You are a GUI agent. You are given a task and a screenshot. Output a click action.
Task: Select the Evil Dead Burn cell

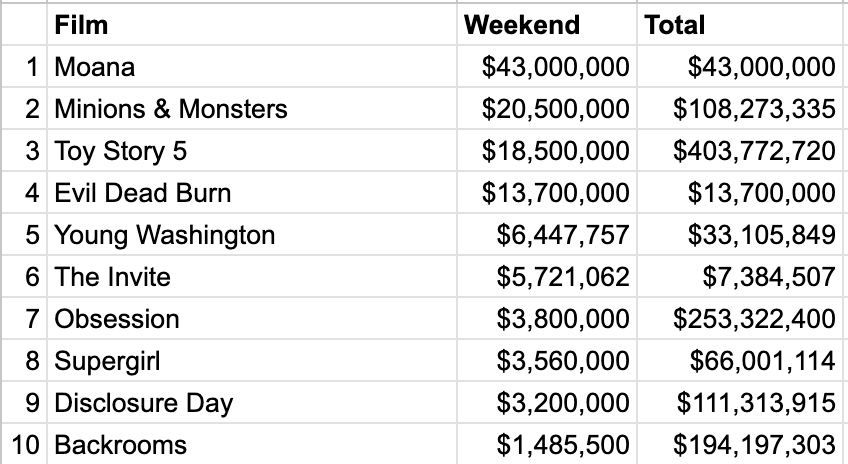tap(252, 193)
